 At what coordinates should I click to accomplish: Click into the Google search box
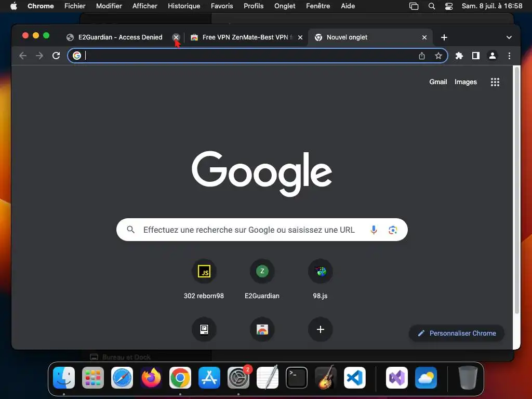click(262, 230)
